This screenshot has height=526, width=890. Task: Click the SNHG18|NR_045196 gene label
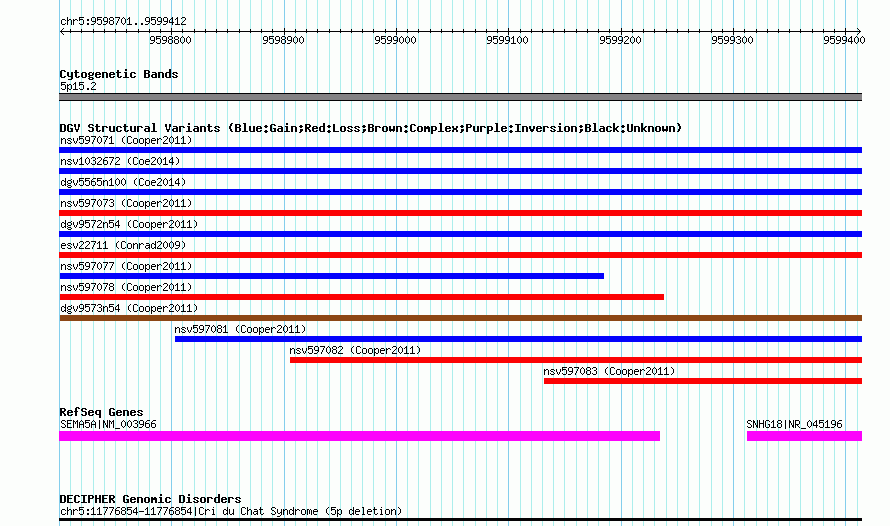(x=794, y=424)
